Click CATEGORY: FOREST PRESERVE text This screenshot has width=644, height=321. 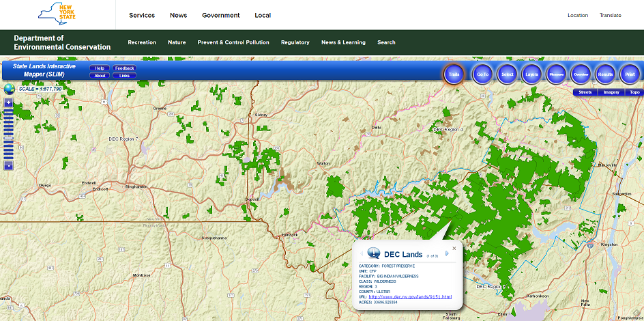[387, 266]
